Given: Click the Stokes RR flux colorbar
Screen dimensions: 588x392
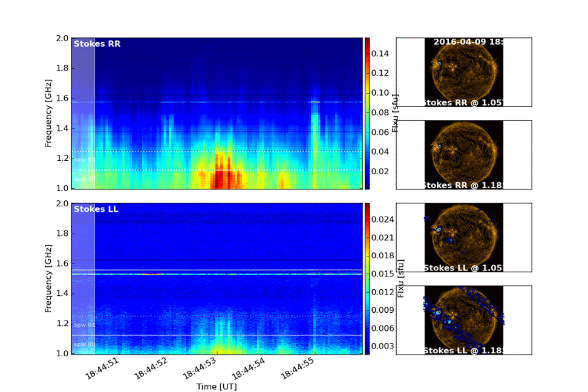Looking at the screenshot, I should [x=367, y=113].
